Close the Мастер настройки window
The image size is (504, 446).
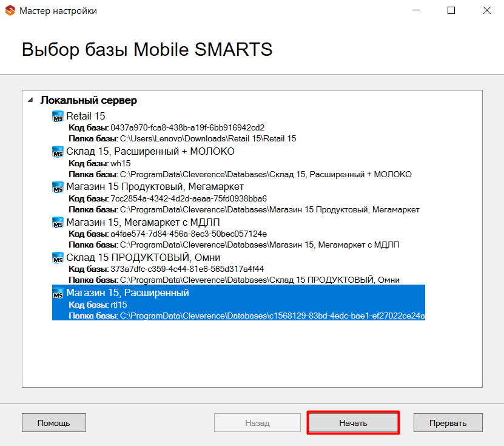point(487,10)
